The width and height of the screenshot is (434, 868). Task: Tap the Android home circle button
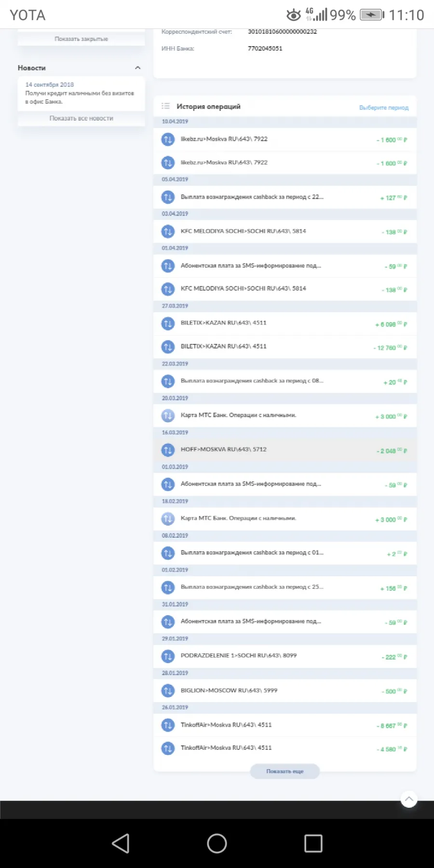[x=217, y=843]
